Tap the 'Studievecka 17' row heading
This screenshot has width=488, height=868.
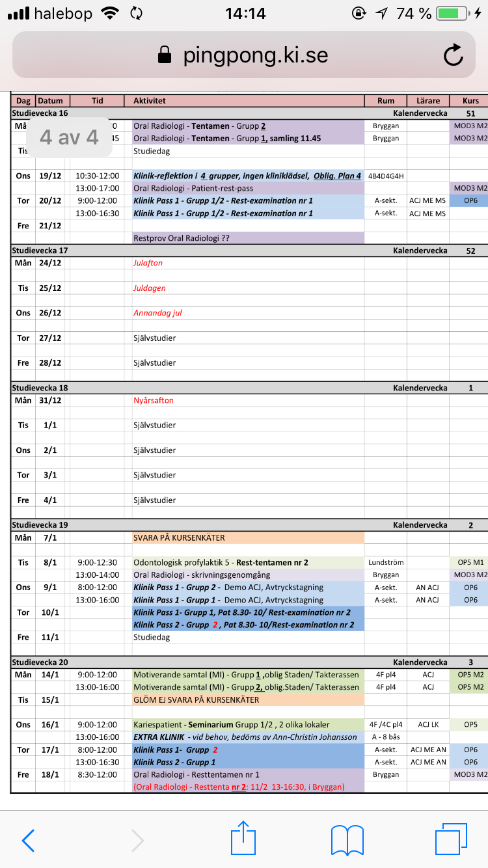click(40, 251)
